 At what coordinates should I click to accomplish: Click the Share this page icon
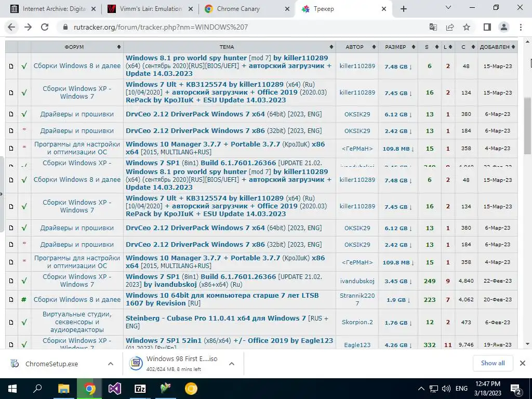pos(450,27)
